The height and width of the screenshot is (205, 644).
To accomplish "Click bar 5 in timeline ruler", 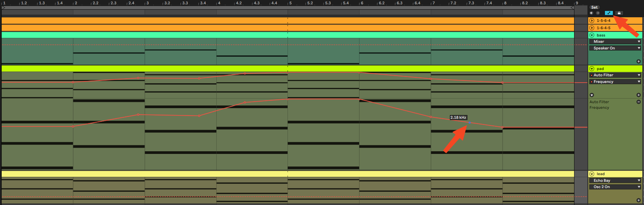I will coord(291,3).
